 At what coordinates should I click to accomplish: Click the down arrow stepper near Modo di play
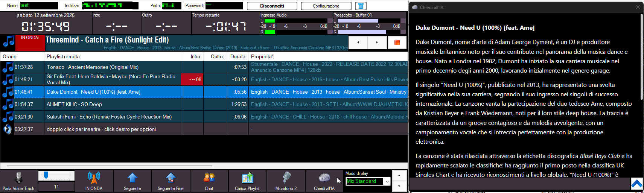tap(399, 186)
